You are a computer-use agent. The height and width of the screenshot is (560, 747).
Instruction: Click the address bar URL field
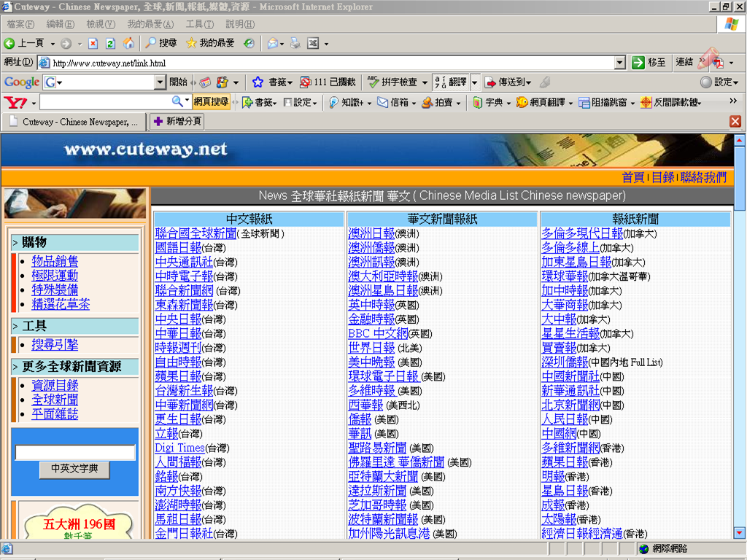[327, 63]
